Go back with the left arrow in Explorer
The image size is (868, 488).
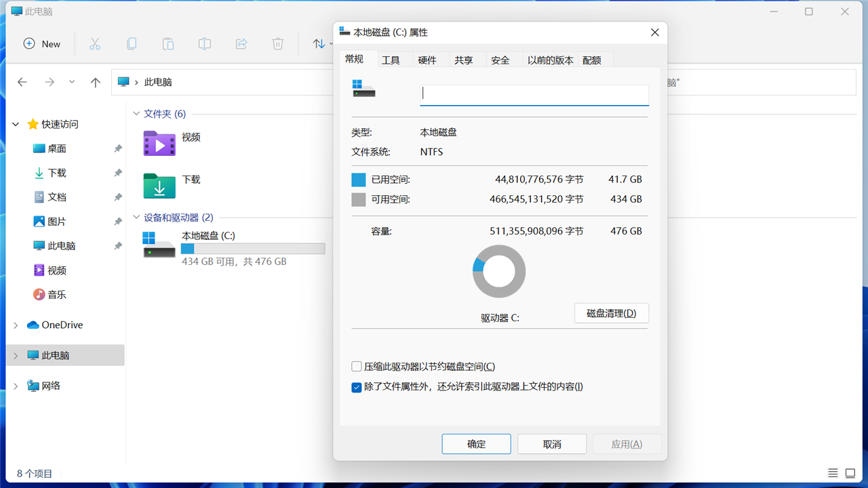[x=22, y=82]
